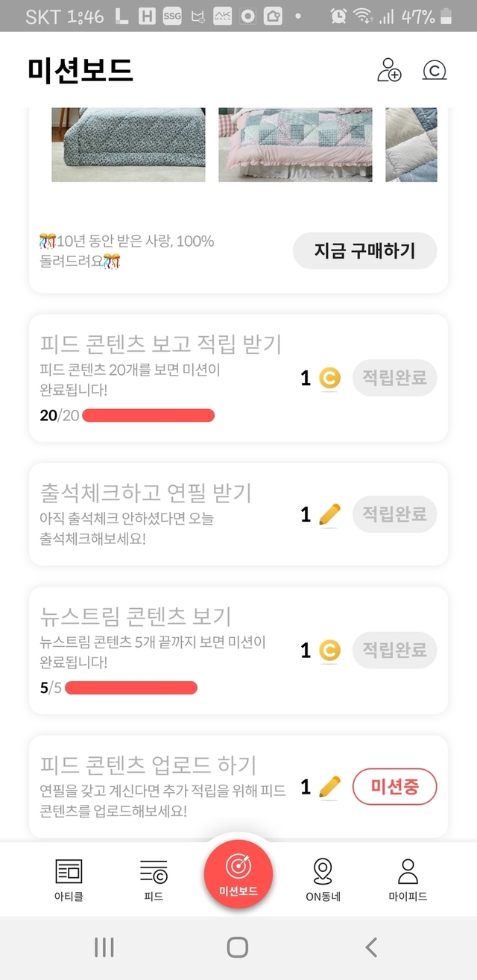This screenshot has width=477, height=980.
Task: Tap the gold coin in Newstream mission
Action: point(329,651)
